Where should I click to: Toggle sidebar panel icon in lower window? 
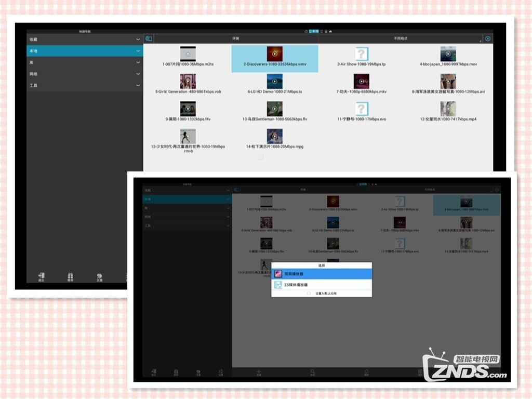236,190
